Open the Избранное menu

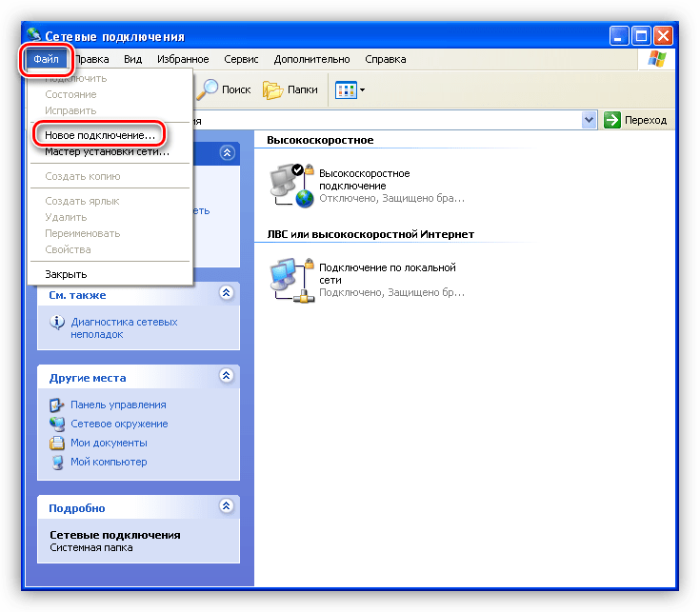[x=183, y=59]
